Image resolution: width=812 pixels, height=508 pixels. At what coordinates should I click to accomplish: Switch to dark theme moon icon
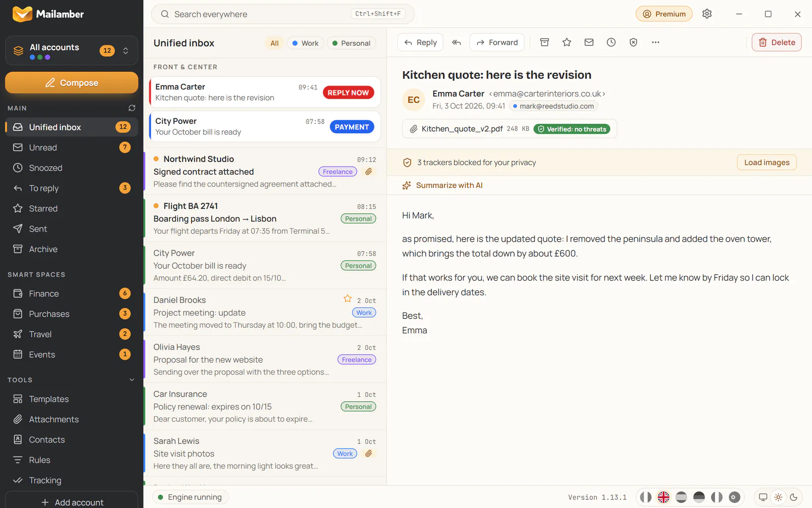[794, 497]
